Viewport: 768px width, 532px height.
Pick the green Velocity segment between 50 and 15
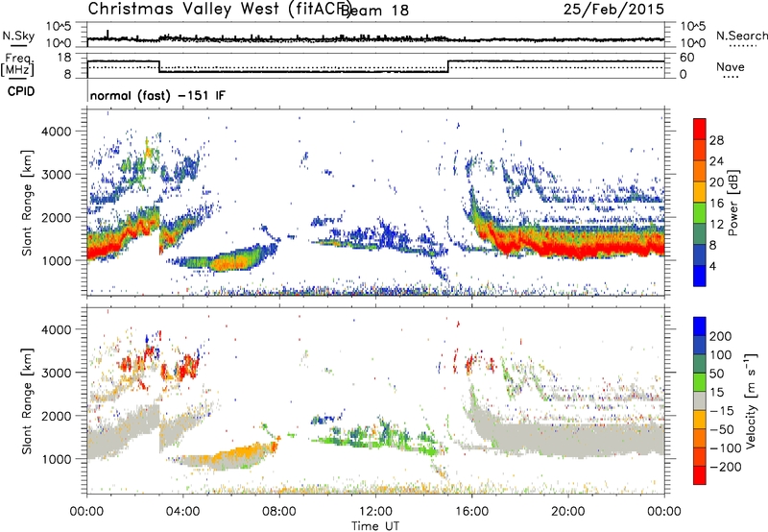pos(700,382)
